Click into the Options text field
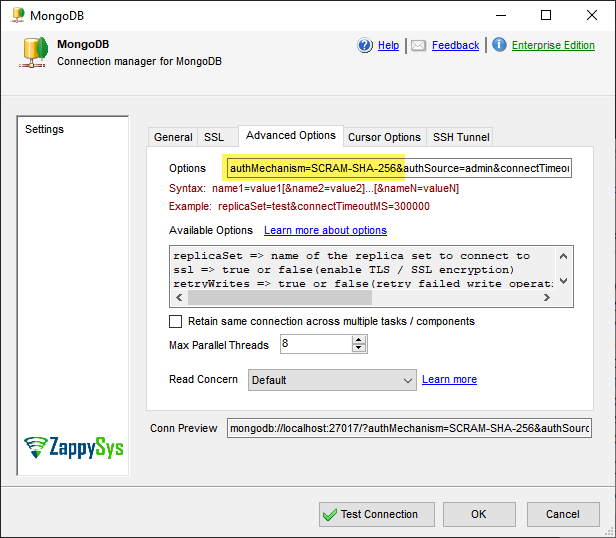This screenshot has width=616, height=538. 399,168
